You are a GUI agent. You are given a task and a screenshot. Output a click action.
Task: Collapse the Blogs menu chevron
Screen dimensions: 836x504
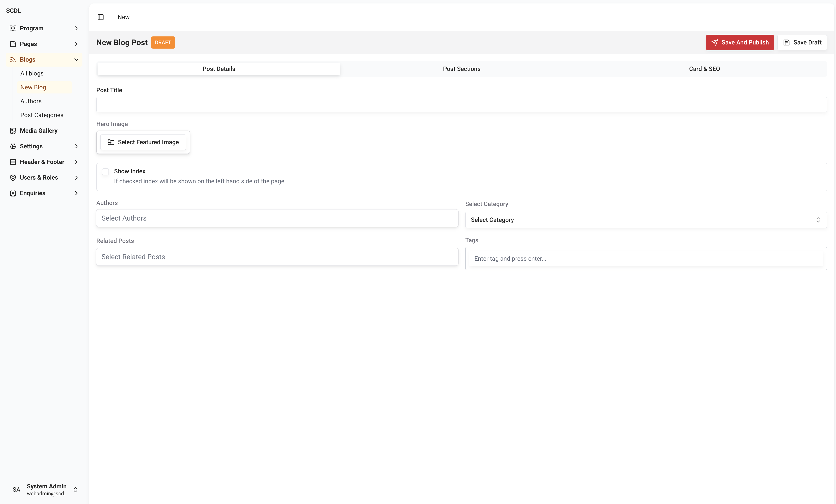[76, 59]
